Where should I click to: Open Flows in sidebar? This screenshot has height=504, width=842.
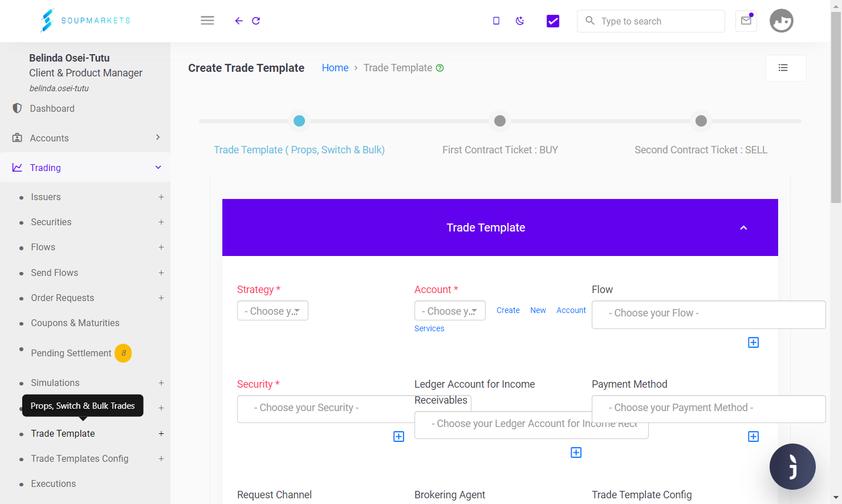click(x=43, y=247)
